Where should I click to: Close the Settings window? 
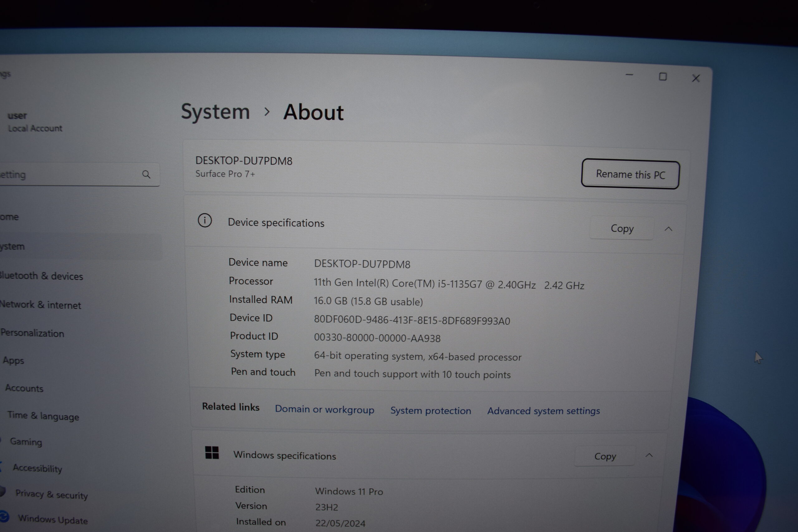pos(696,78)
